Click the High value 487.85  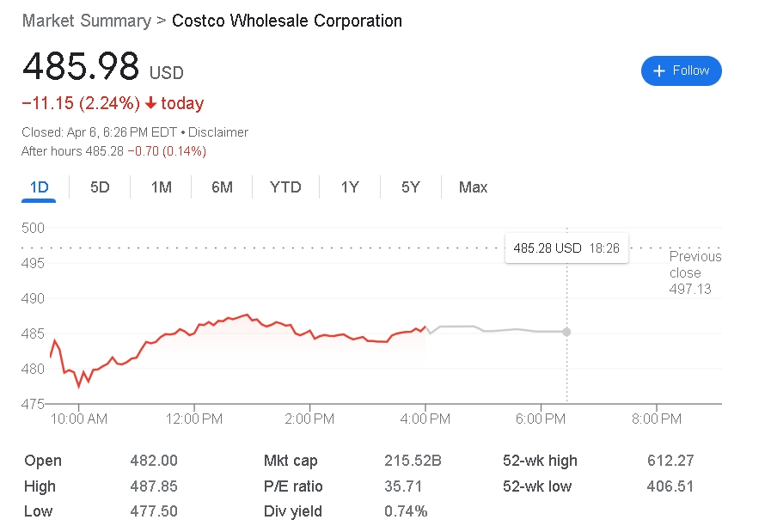point(154,486)
